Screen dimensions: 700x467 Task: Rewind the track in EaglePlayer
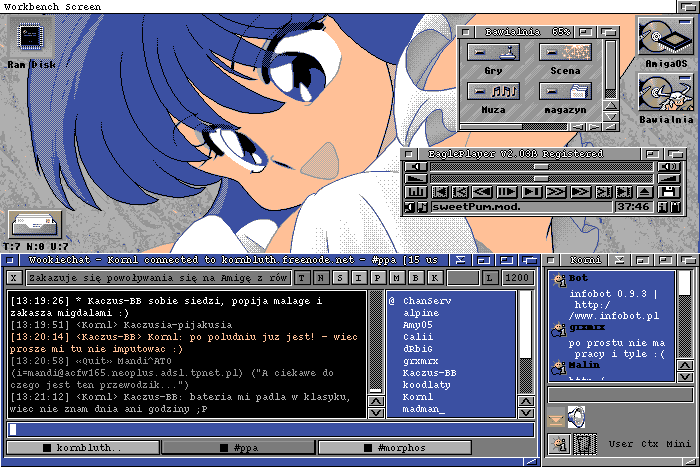482,192
